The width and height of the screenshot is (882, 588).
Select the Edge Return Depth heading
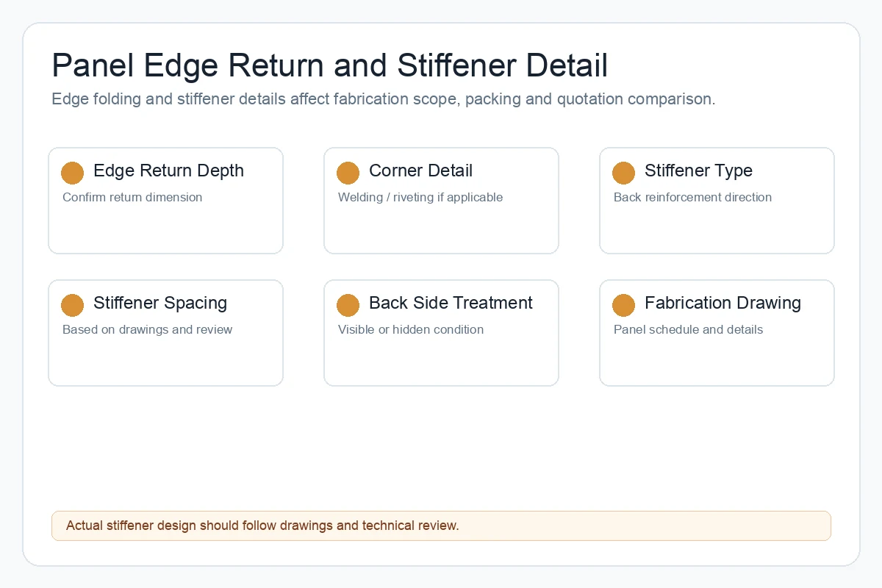(168, 171)
